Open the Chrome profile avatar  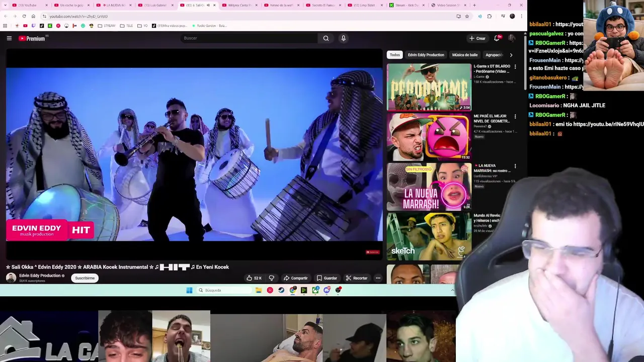click(x=512, y=16)
